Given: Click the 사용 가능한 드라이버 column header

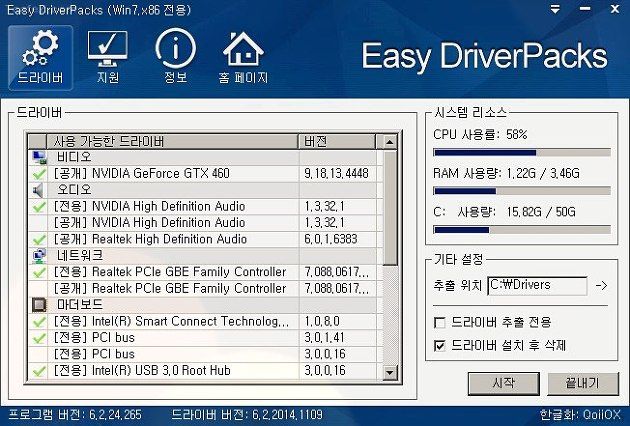Looking at the screenshot, I should tap(172, 141).
